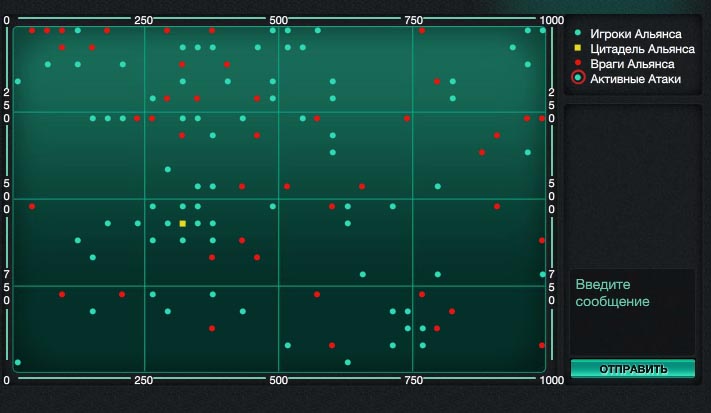Image resolution: width=711 pixels, height=413 pixels.
Task: Select the lowest green dot near 500 column bottom
Action: [x=287, y=345]
